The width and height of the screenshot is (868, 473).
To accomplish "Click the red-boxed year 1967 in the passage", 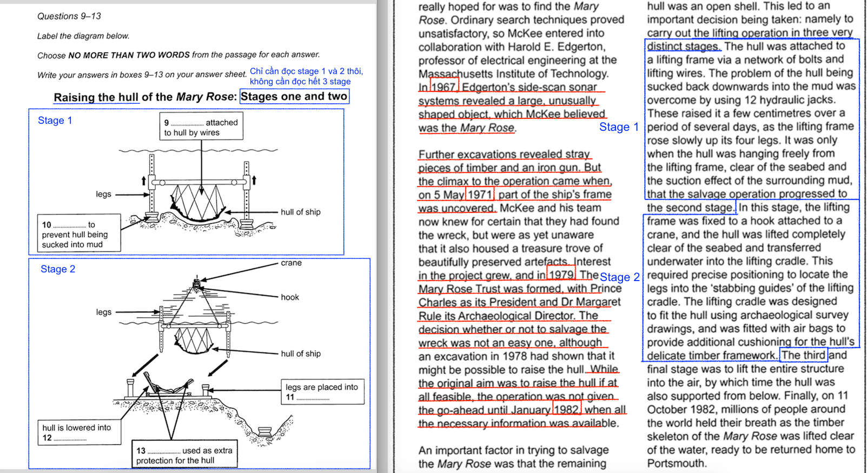I will click(444, 86).
